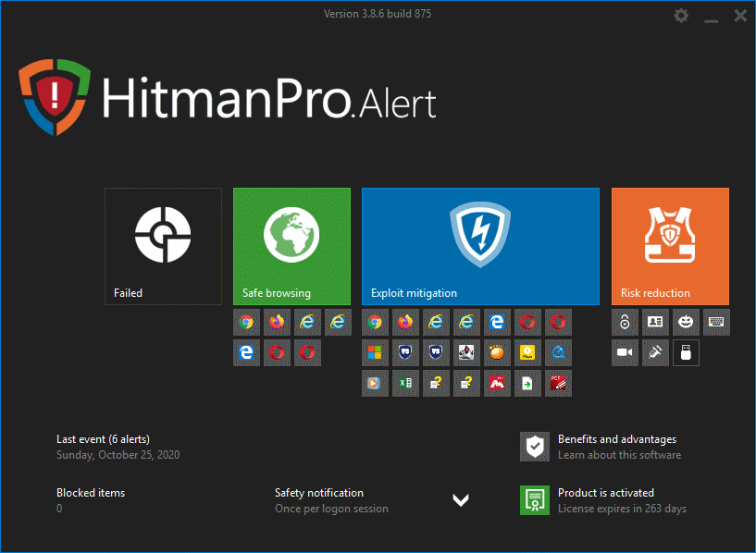Click Firefox icon under Safe browsing
756x553 pixels.
point(277,322)
